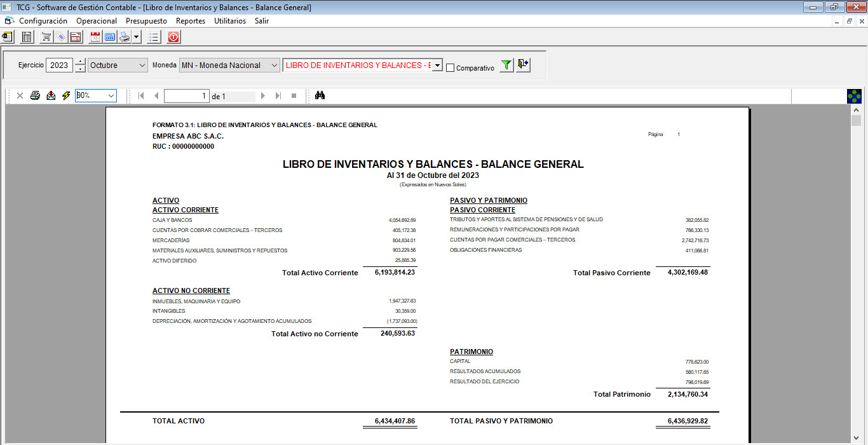Increase the Ejercicio year with up arrow
868x445 pixels.
point(80,62)
